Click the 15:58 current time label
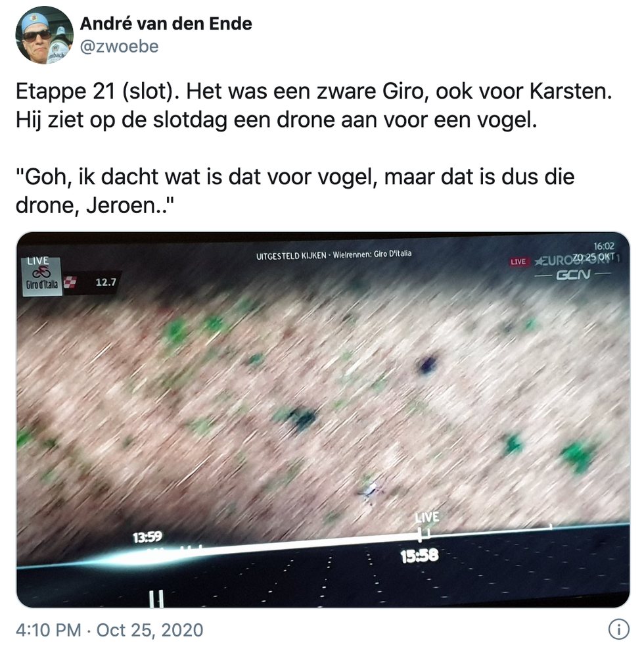 pos(419,556)
